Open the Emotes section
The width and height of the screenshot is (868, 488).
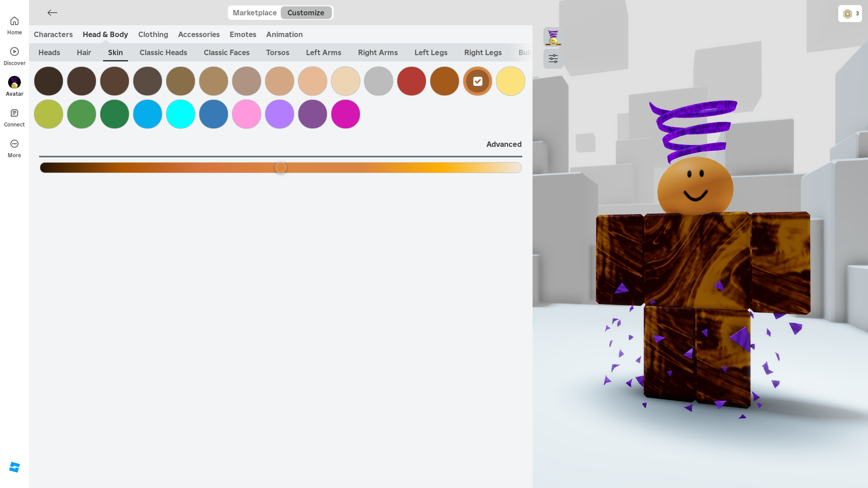[x=243, y=34]
